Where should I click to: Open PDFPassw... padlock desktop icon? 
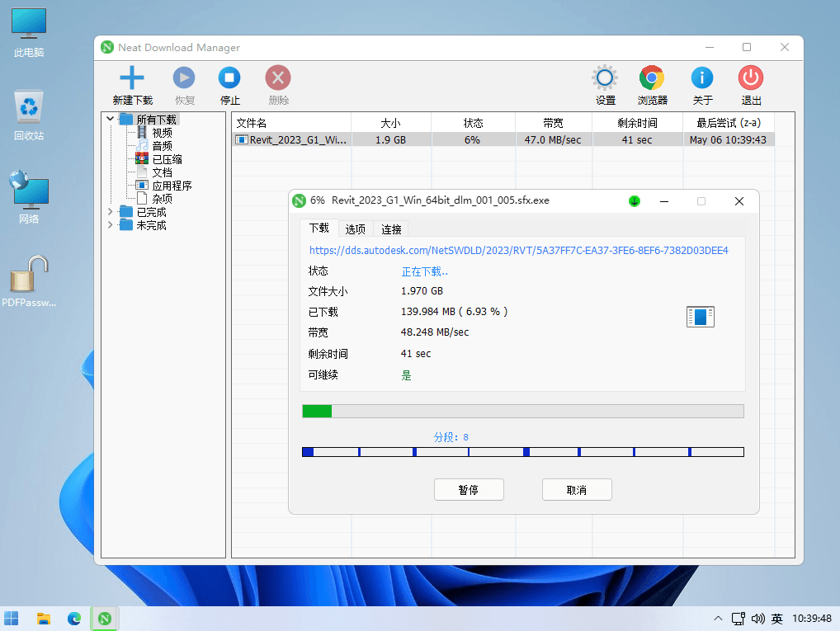tap(29, 281)
